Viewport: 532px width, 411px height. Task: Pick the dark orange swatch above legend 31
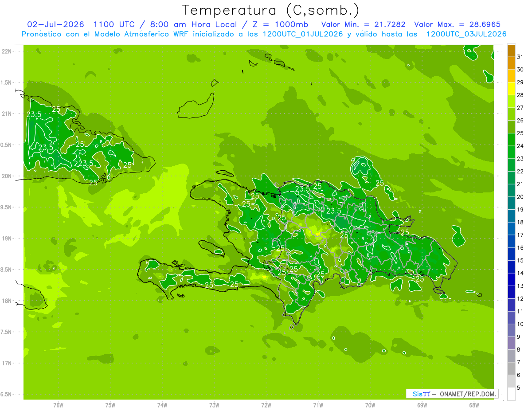coord(511,51)
